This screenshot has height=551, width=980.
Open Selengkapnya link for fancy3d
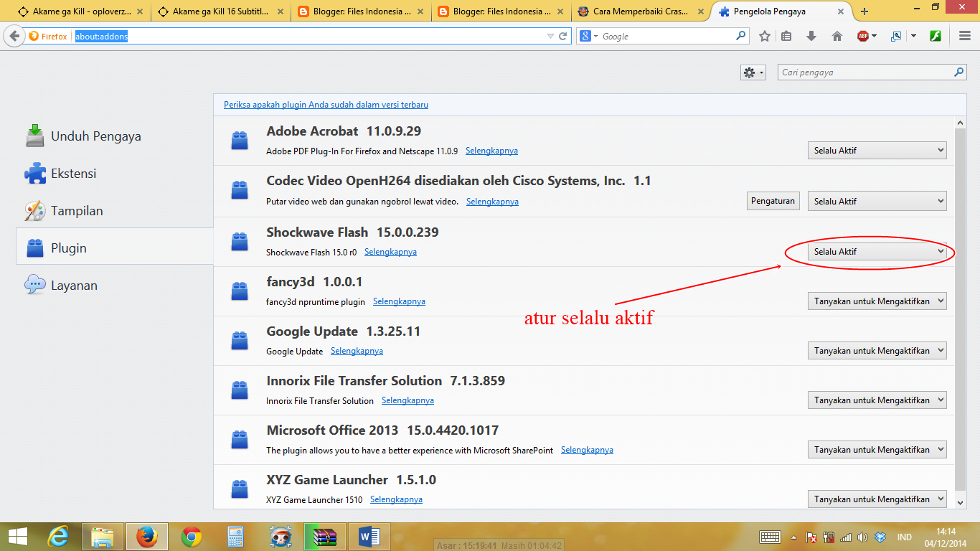pos(399,301)
